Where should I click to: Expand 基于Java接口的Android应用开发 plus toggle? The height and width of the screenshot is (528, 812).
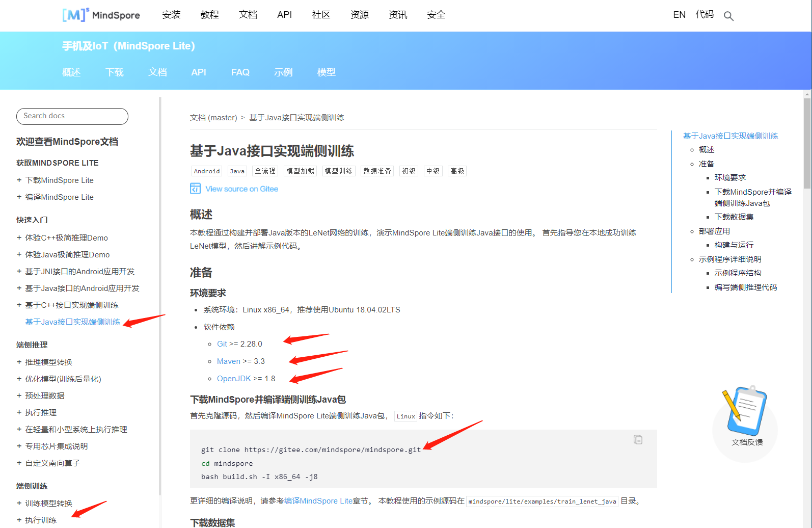click(19, 288)
